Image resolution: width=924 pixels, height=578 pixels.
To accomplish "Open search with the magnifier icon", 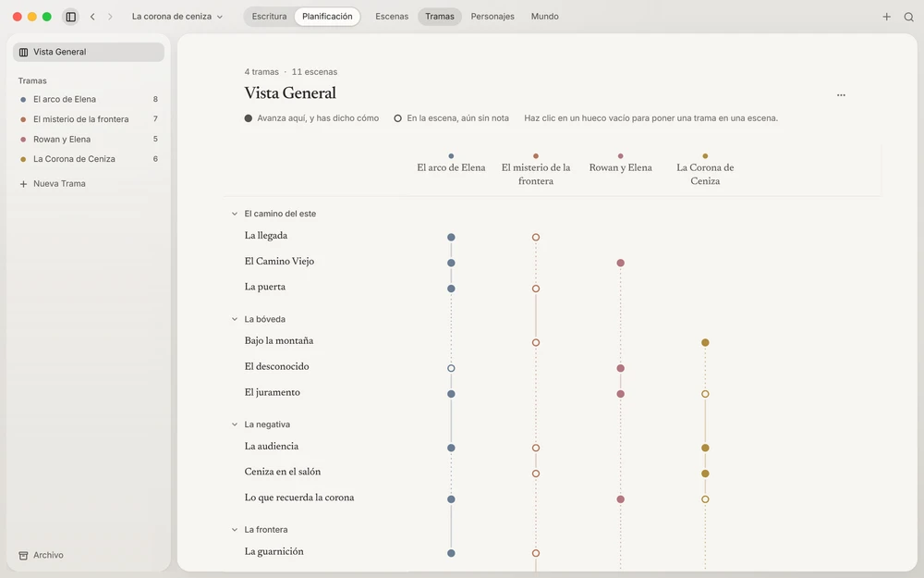I will pyautogui.click(x=908, y=17).
